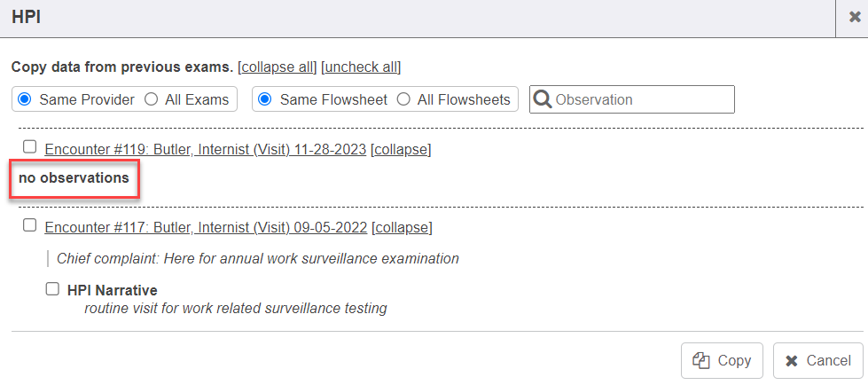This screenshot has width=868, height=385.
Task: Click the uncheck all link
Action: click(x=361, y=67)
